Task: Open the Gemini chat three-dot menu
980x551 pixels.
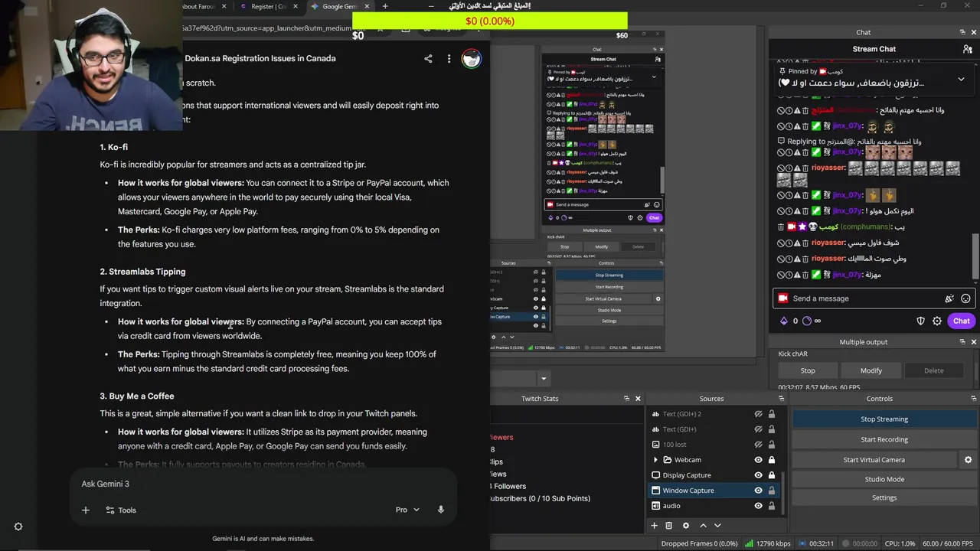Action: (449, 58)
